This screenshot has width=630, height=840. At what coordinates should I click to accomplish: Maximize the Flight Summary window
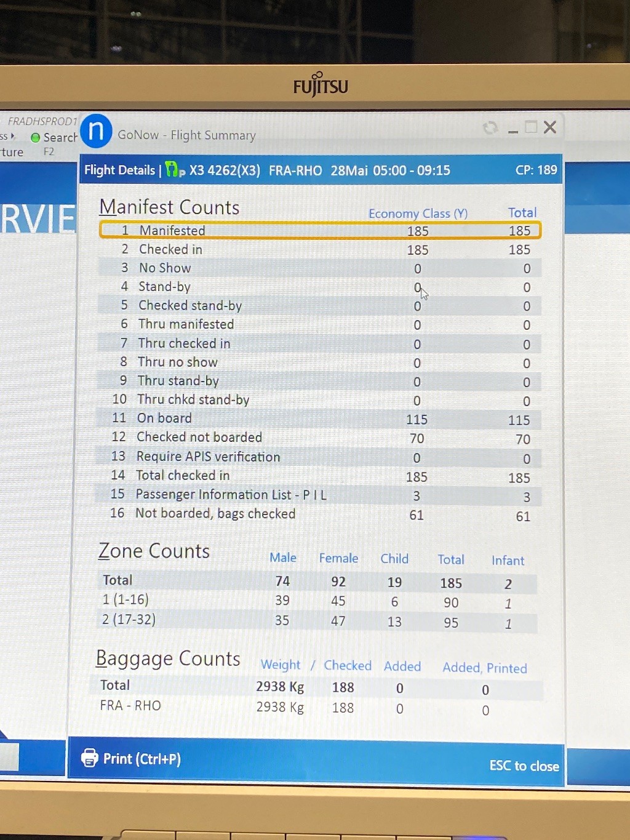pos(531,127)
